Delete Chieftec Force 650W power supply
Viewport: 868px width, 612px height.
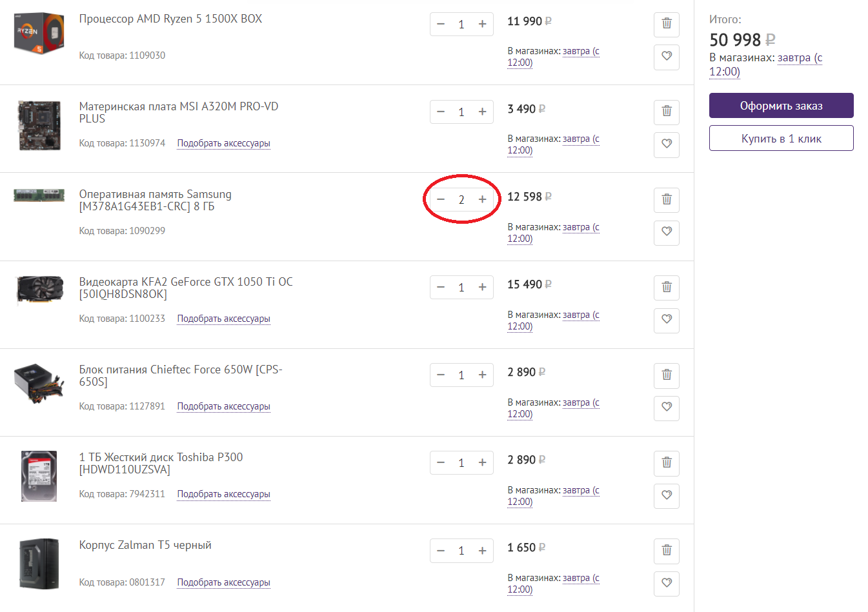click(667, 375)
